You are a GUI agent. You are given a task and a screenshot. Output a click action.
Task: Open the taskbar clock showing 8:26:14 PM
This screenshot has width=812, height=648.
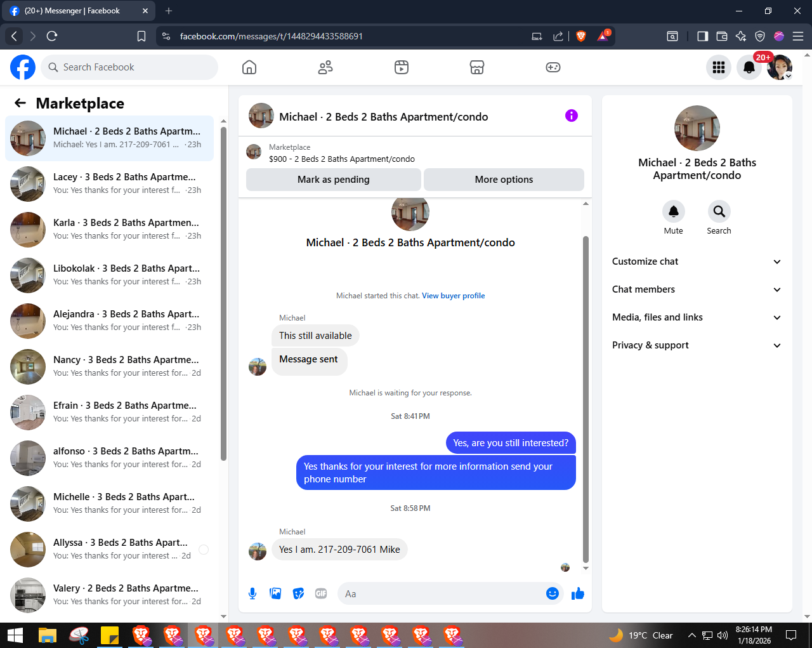coord(754,635)
